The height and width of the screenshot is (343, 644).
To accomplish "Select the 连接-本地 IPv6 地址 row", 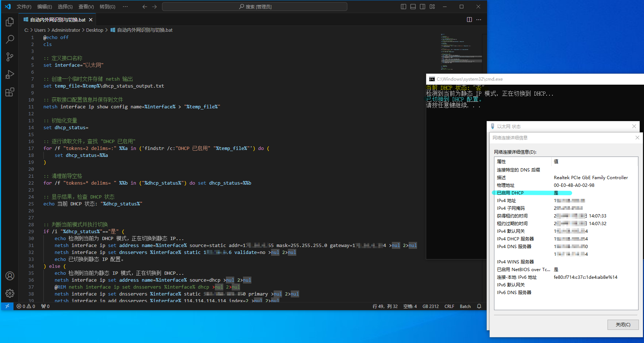I will click(566, 277).
